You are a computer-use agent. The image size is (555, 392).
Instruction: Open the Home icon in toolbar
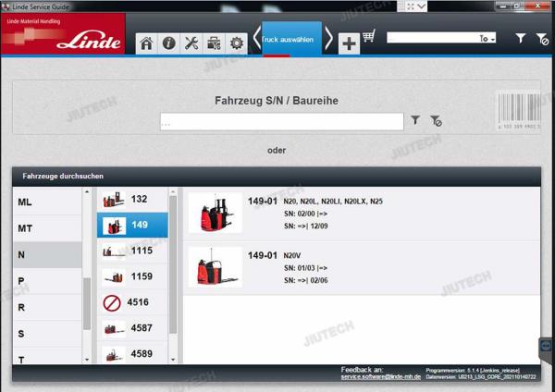(146, 43)
